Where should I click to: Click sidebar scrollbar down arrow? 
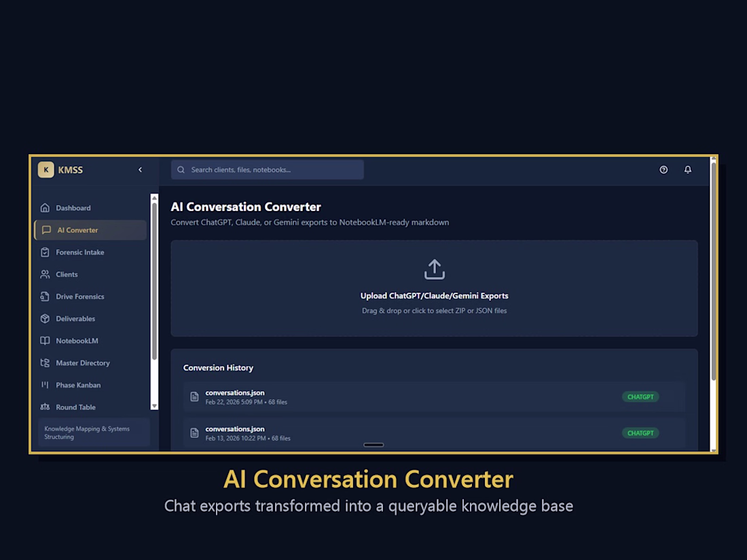coord(154,406)
